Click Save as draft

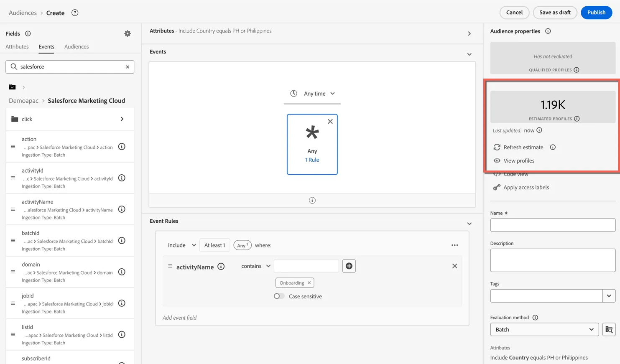(x=555, y=13)
